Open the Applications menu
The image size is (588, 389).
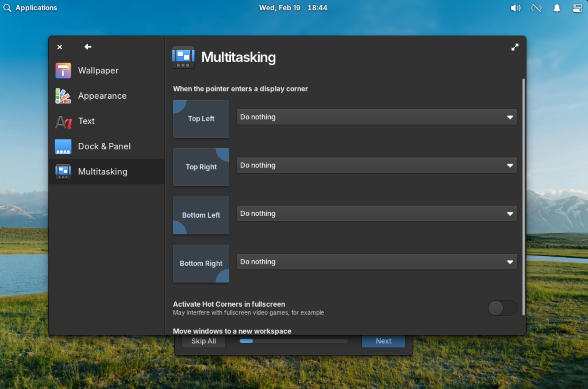coord(31,8)
